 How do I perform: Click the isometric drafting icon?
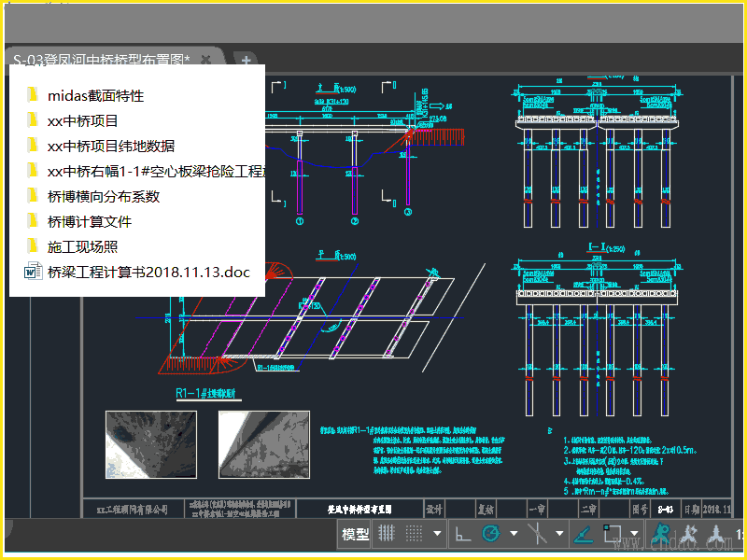tap(537, 534)
